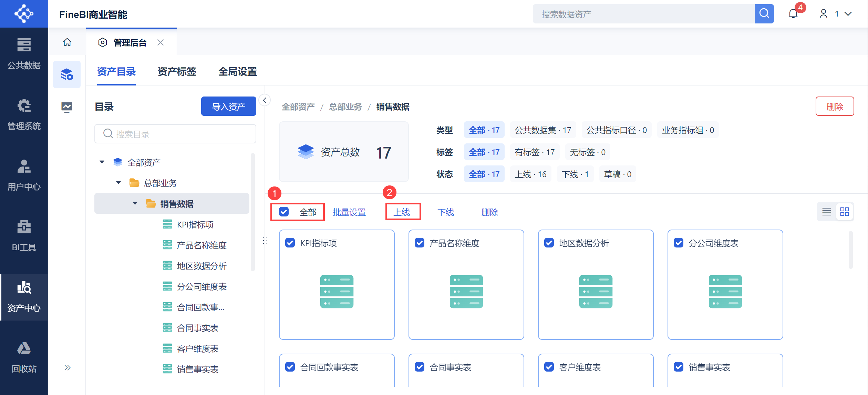Click the 分公司维度表 card dataset icon
This screenshot has height=395, width=868.
pos(725,292)
